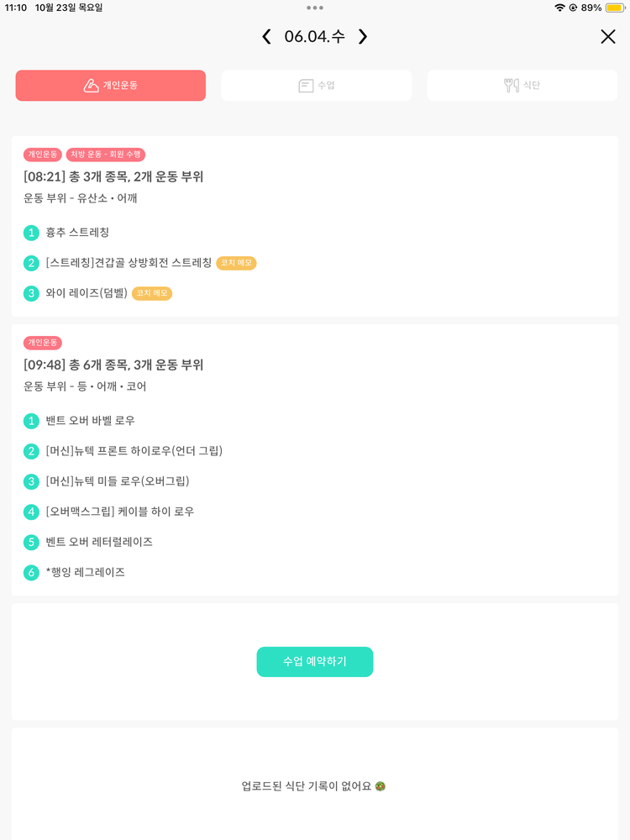The height and width of the screenshot is (840, 630).
Task: Open 코치 메모 for 와이 레이즈(덤벨)
Action: coord(152,293)
